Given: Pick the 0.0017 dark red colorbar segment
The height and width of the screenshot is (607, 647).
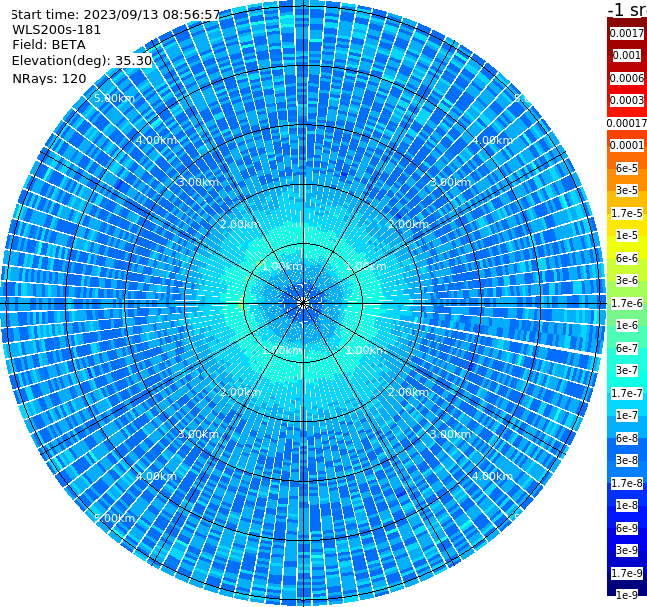Looking at the screenshot, I should coord(627,33).
